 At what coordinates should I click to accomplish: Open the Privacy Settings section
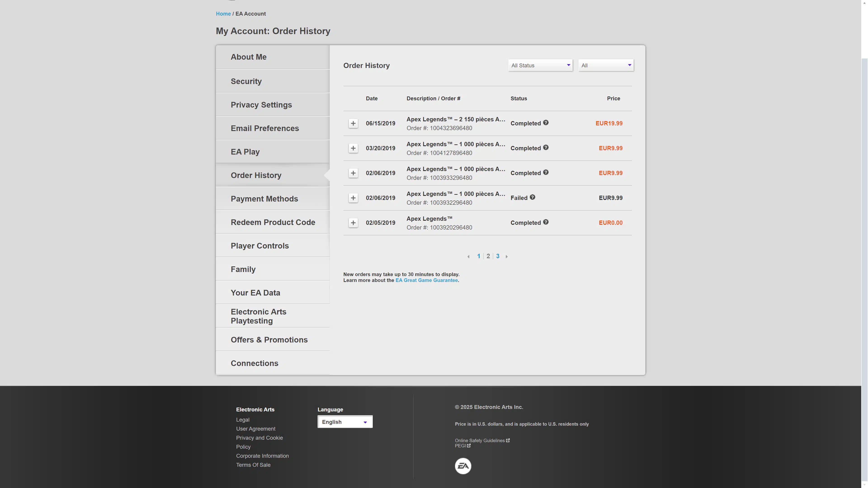click(273, 105)
